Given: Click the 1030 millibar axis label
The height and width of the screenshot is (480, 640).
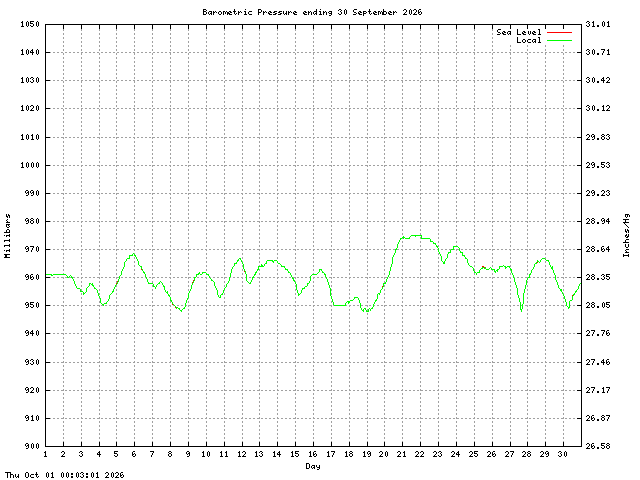Looking at the screenshot, I should [x=30, y=80].
